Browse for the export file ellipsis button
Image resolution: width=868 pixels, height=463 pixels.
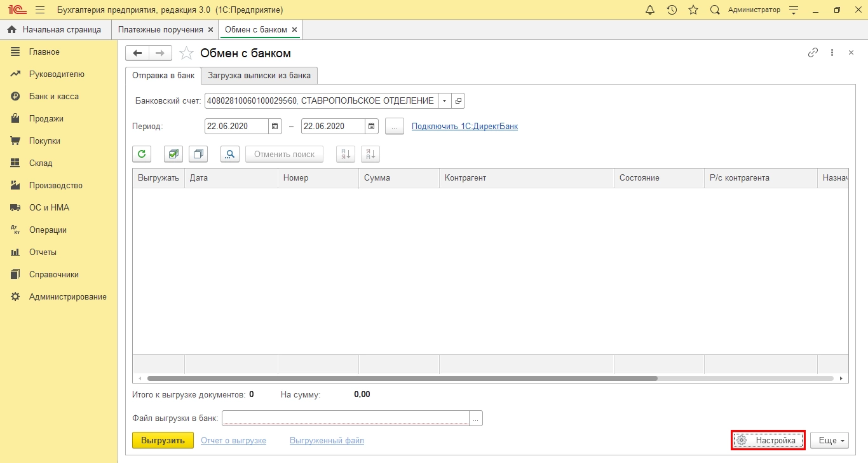click(477, 418)
